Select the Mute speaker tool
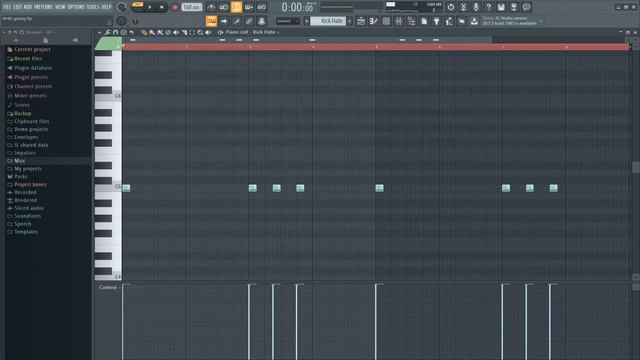Viewport: 640px width, 360px height. 176,32
